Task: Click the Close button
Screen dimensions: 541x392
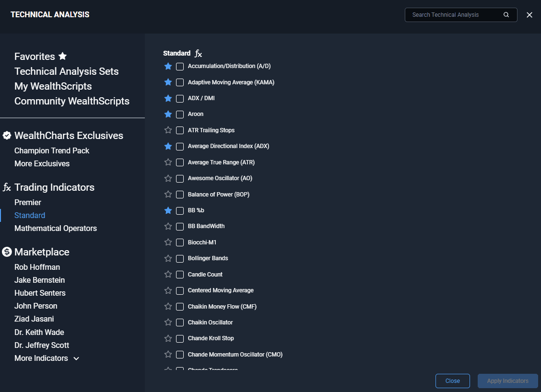Action: point(452,381)
